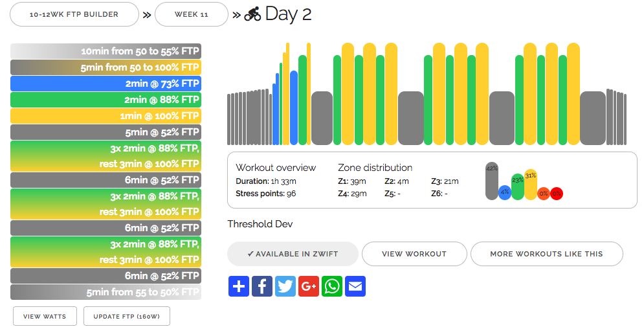
Task: Click Update FTP (160W) button
Action: point(126,316)
